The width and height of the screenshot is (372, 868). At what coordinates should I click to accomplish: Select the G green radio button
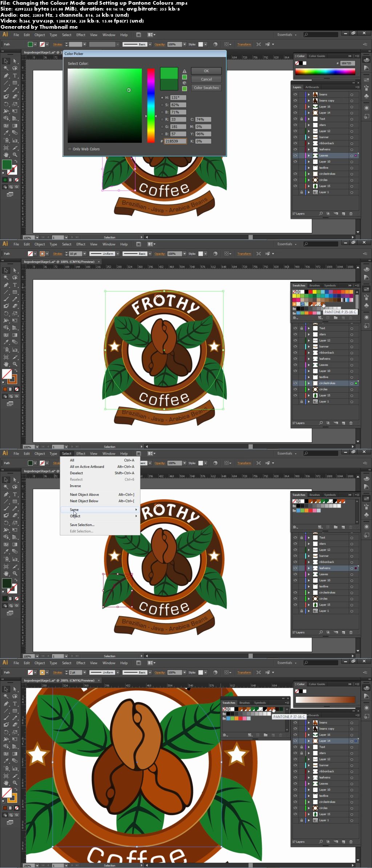pyautogui.click(x=162, y=127)
